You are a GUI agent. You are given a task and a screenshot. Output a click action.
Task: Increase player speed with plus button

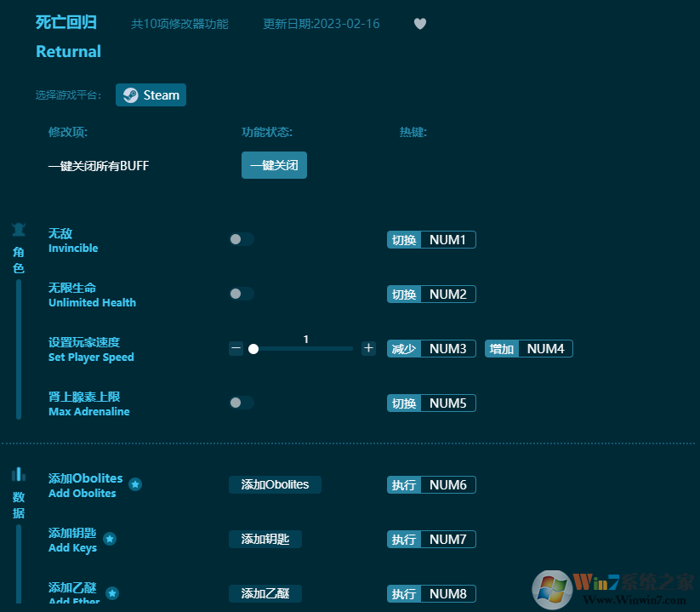[x=368, y=348]
